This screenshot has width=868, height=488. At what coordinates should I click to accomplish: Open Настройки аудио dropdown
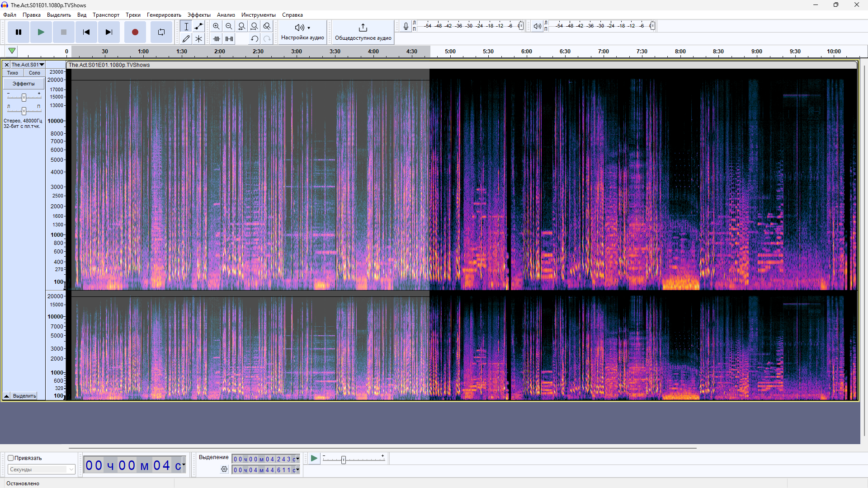click(x=302, y=32)
